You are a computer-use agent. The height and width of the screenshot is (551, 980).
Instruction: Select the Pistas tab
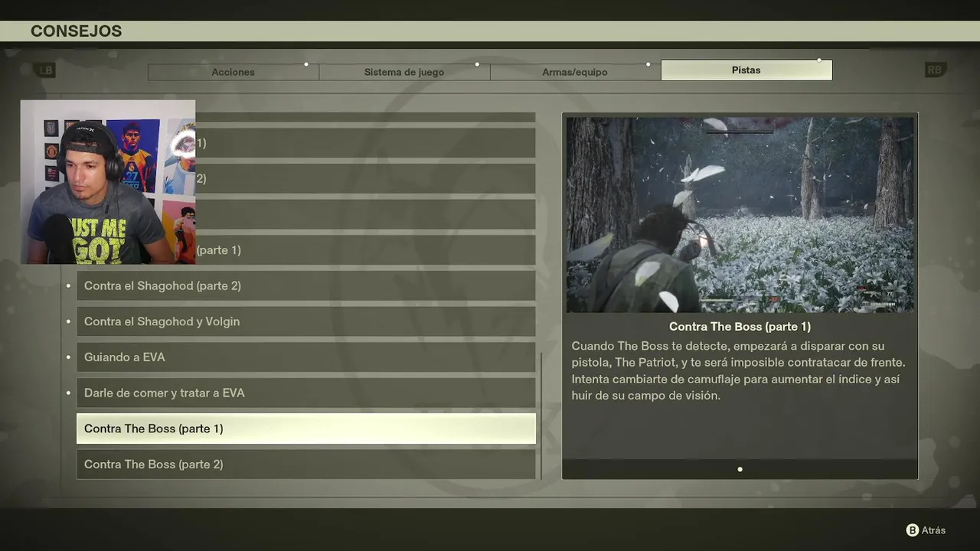746,70
